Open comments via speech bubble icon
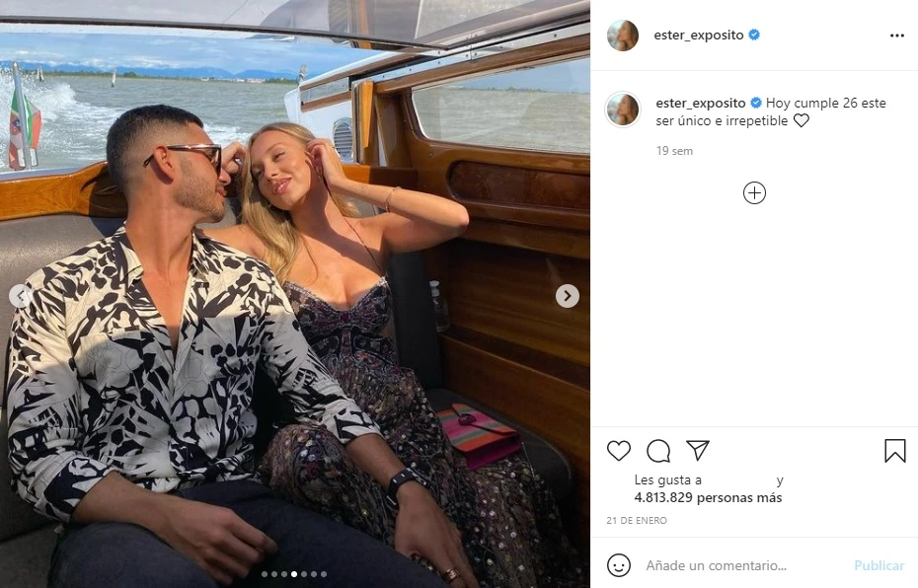 [x=658, y=451]
